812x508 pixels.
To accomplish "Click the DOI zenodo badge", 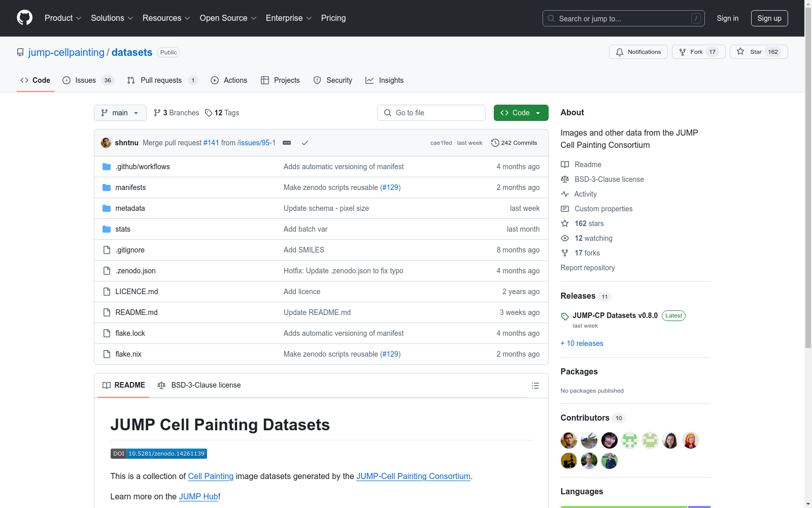I will coord(158,454).
